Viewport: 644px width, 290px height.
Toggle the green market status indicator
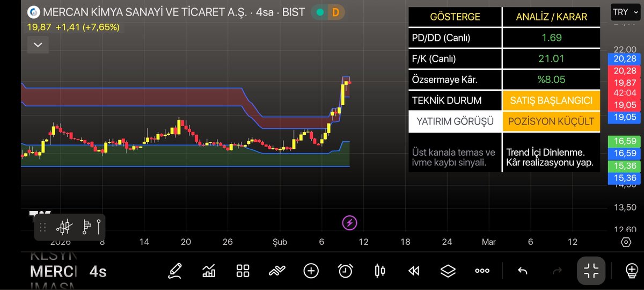320,12
